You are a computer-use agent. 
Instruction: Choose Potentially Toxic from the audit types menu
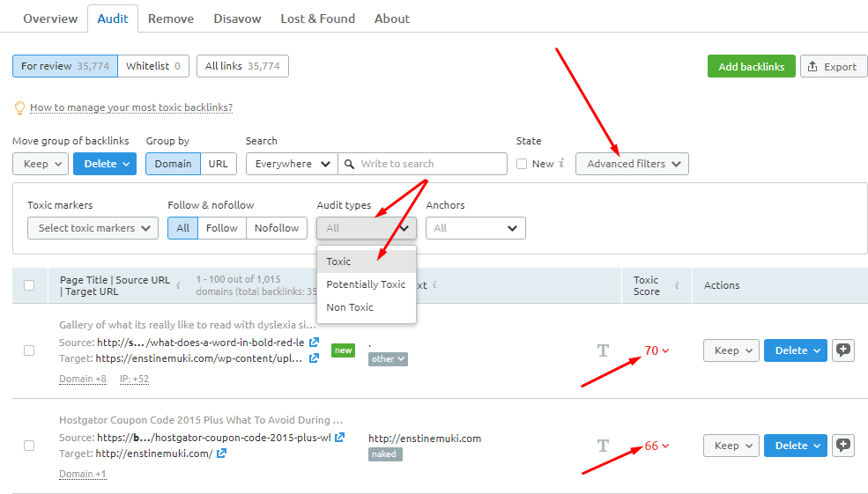coord(366,284)
